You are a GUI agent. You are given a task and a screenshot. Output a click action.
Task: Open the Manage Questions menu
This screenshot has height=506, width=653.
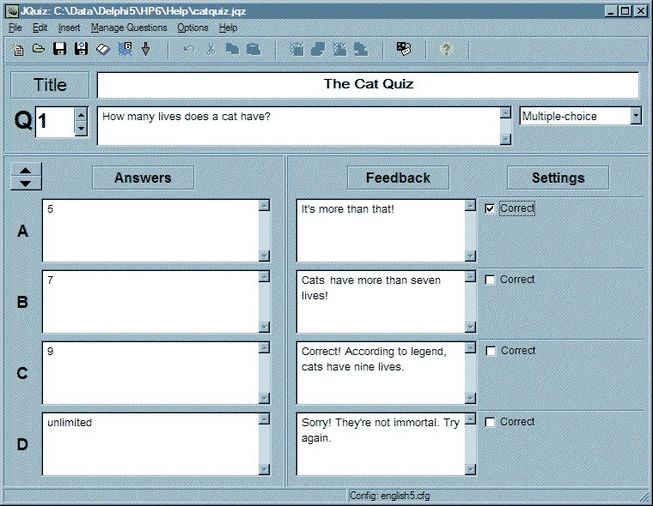tap(129, 28)
